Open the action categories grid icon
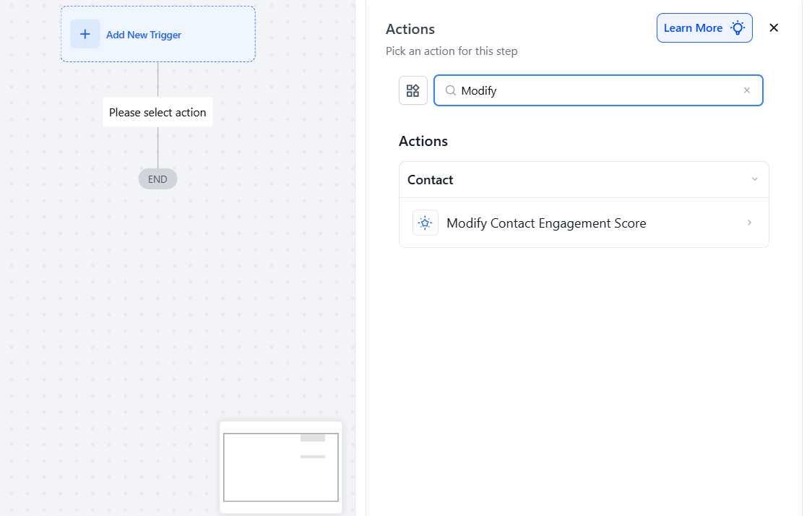Image resolution: width=812 pixels, height=516 pixels. (413, 90)
